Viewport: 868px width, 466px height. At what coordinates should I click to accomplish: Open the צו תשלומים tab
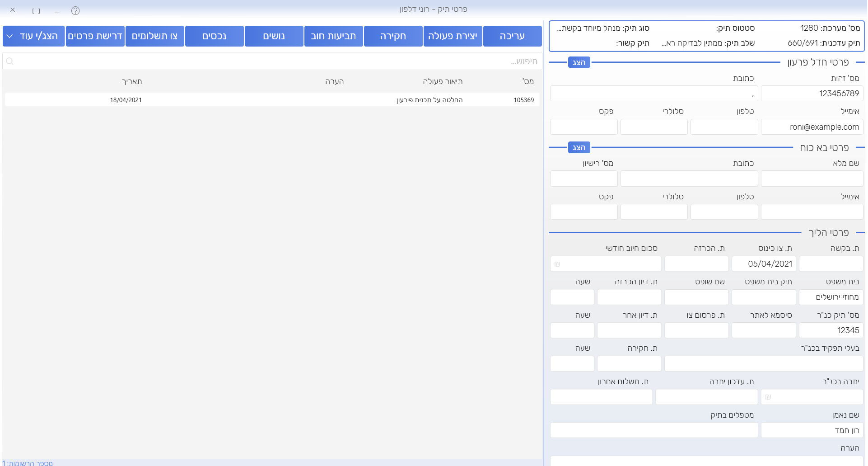tap(155, 36)
